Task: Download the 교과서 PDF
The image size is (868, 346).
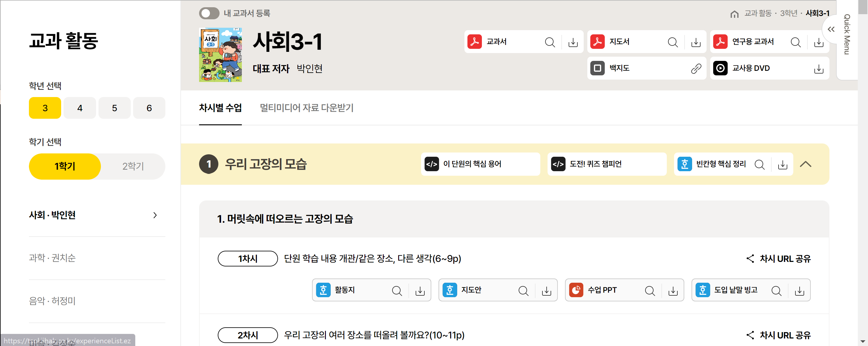Action: 573,42
